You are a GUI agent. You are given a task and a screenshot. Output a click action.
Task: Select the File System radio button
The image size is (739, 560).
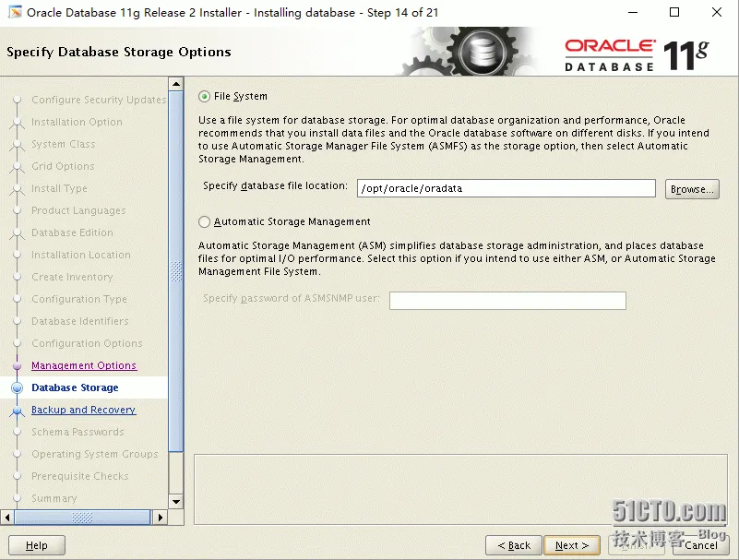[x=204, y=97]
